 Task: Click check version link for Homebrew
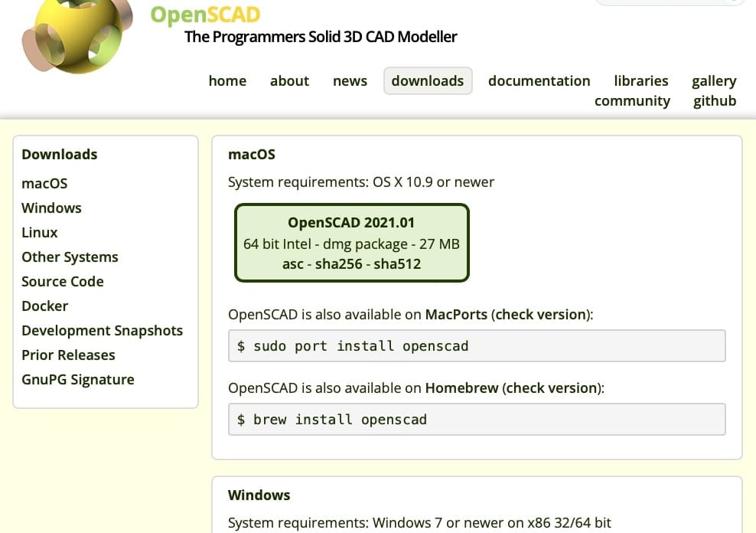coord(552,388)
